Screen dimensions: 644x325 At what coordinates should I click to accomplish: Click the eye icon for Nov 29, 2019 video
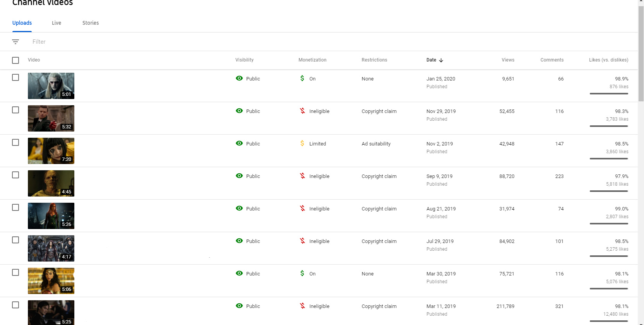[239, 111]
